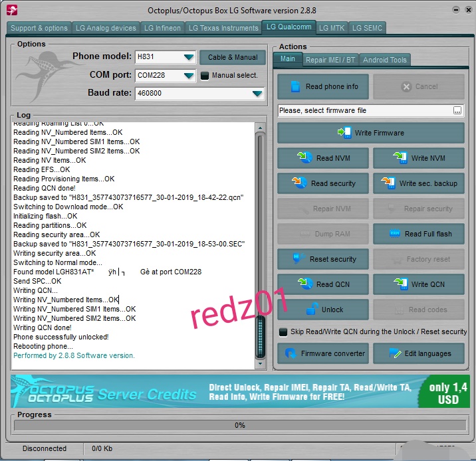Viewport: 476px width, 461px height.
Task: Open the Octoplus Server Credits banner
Action: click(x=240, y=391)
